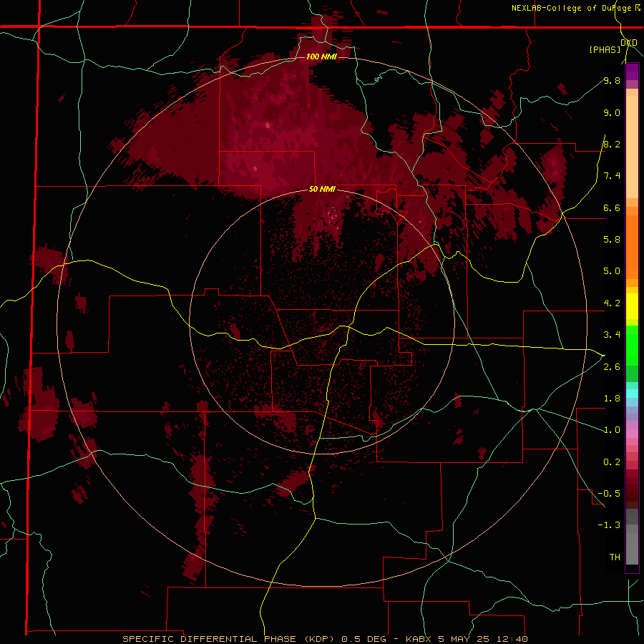Viewport: 644px width, 644px height.
Task: Click the 9.0 value on the color scale
Action: (x=612, y=112)
